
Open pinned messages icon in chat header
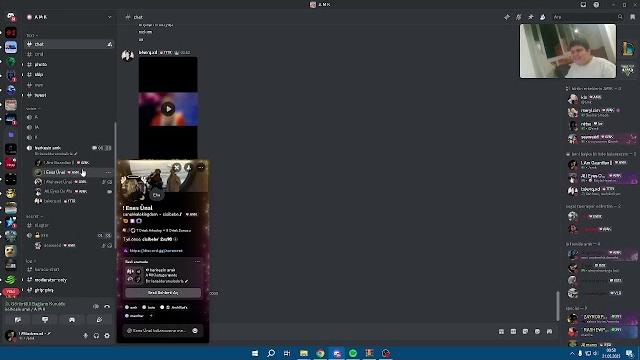[531, 17]
